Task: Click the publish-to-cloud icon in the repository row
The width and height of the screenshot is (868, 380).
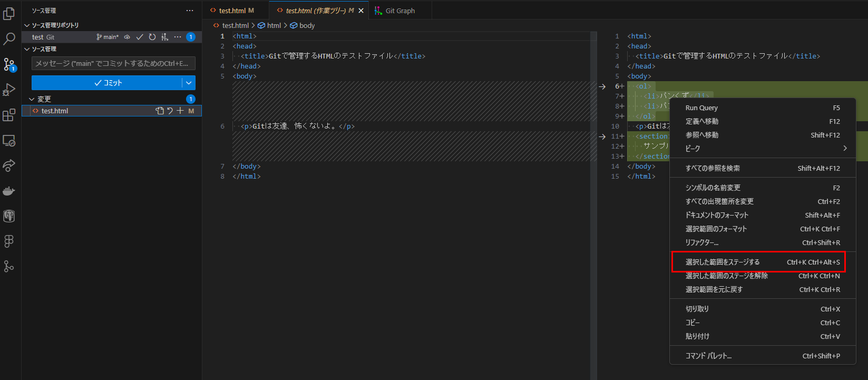Action: point(127,37)
